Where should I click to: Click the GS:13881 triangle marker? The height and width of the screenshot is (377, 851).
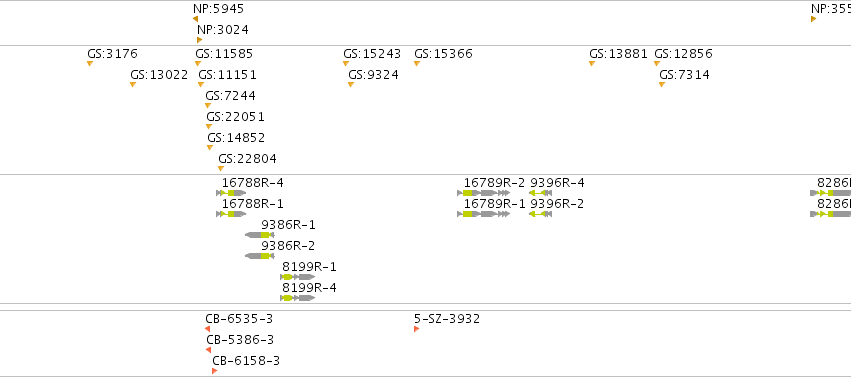click(x=592, y=63)
